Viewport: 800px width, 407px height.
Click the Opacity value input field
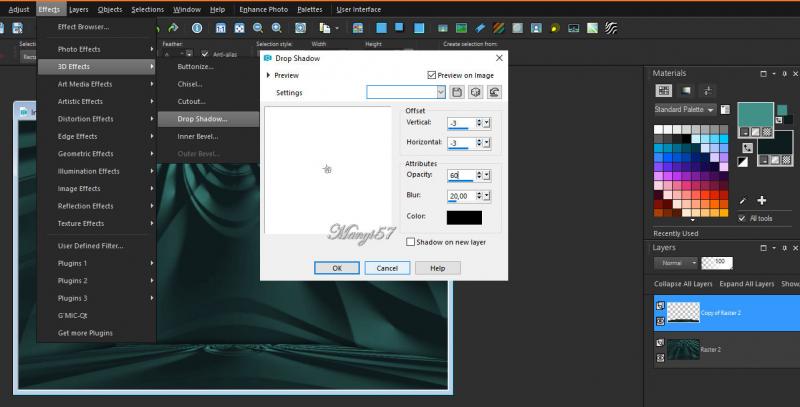[460, 175]
